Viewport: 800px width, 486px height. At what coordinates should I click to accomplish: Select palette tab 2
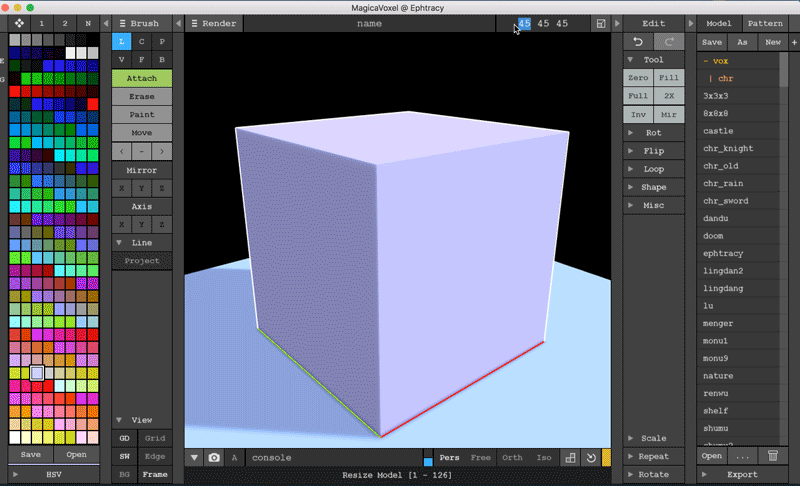(x=65, y=23)
